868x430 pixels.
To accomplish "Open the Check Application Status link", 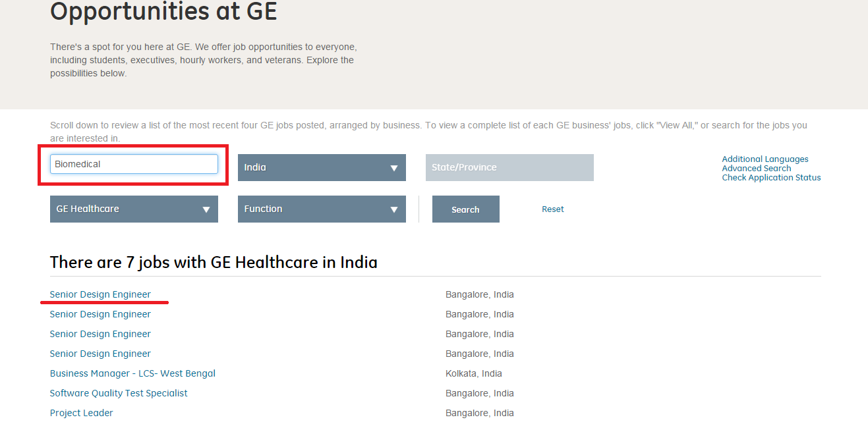I will [x=772, y=177].
